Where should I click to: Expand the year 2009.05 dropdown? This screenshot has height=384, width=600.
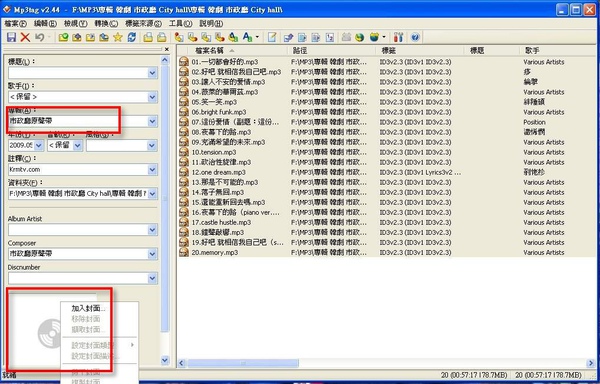coord(39,145)
